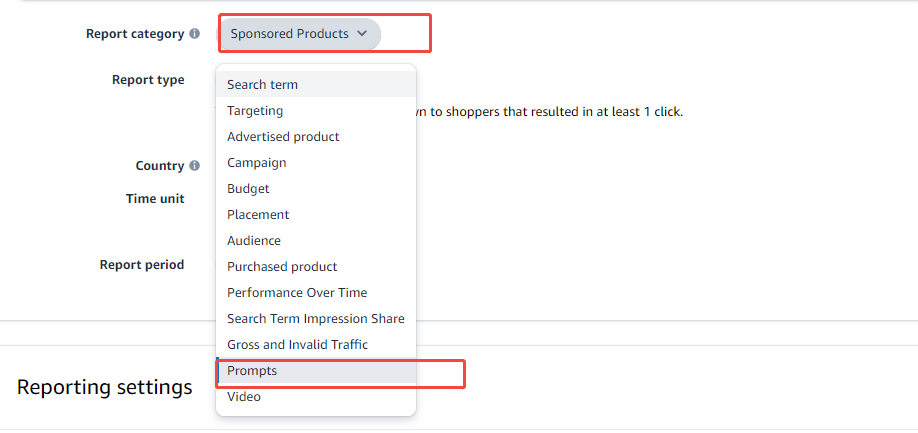Choose the Prompts report type

tap(252, 371)
